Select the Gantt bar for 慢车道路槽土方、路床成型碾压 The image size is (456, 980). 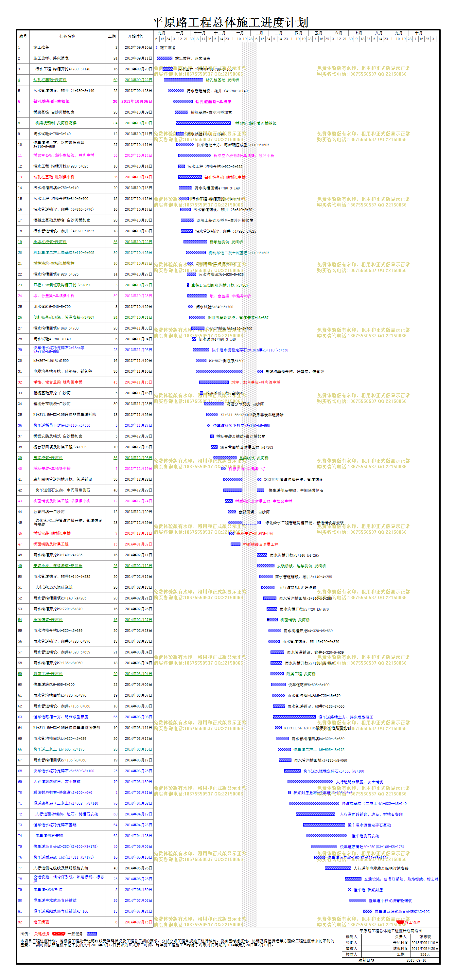coord(294,717)
